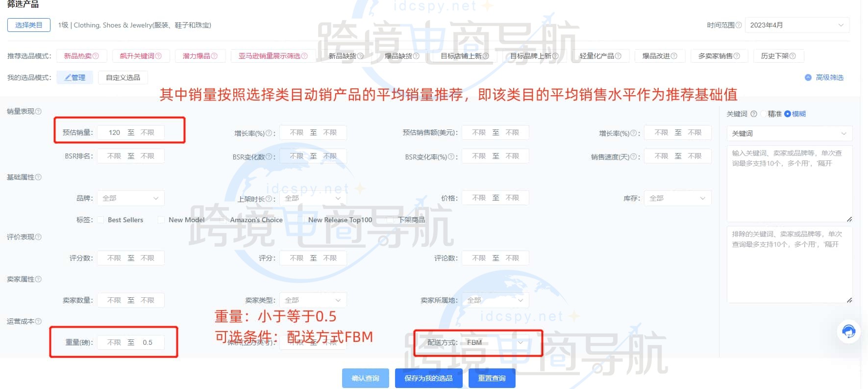Click help icon next to 销量表现
This screenshot has height=389, width=868.
(x=38, y=111)
